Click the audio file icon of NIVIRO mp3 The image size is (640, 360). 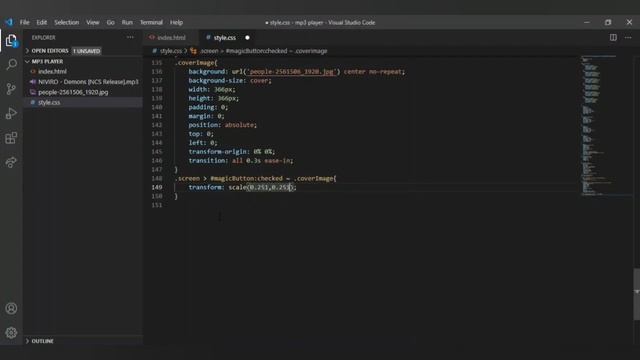pos(33,82)
